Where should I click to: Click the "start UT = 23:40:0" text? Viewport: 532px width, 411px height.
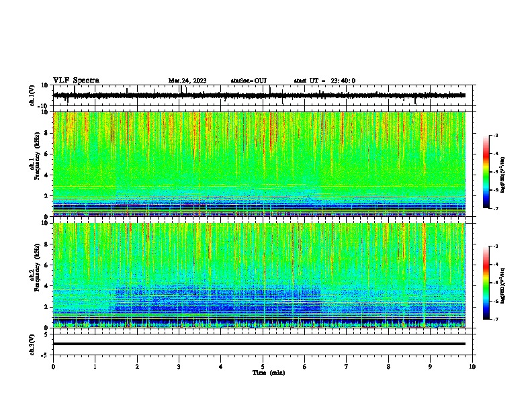(x=324, y=81)
